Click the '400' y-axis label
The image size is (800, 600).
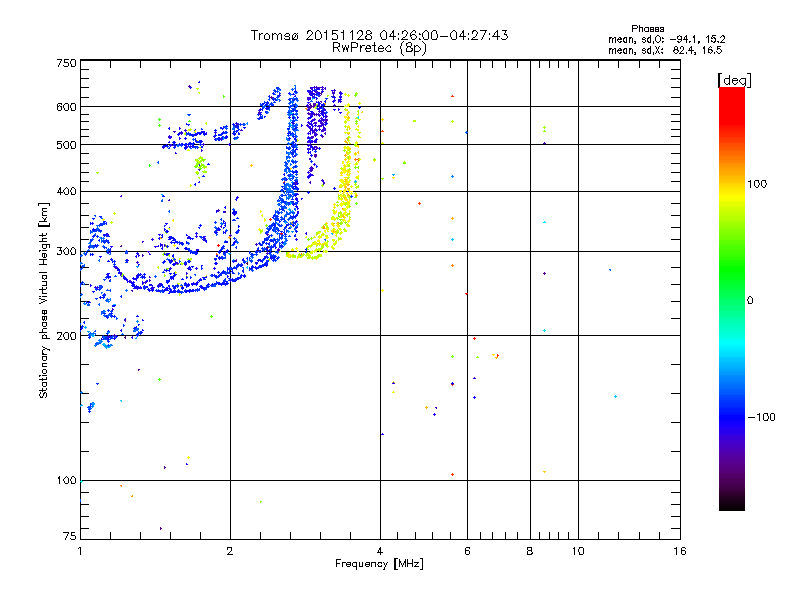66,191
